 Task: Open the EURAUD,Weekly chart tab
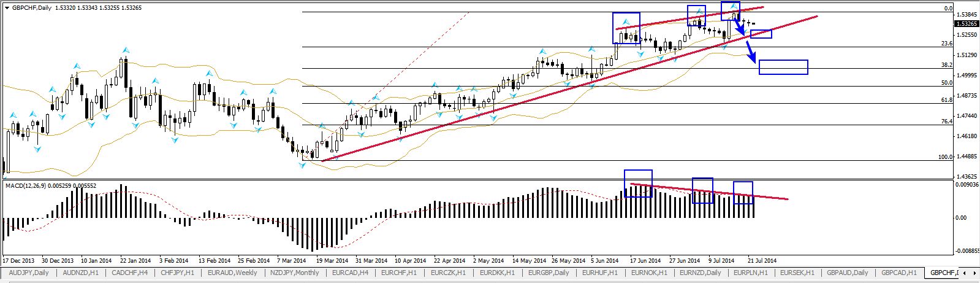pos(232,273)
